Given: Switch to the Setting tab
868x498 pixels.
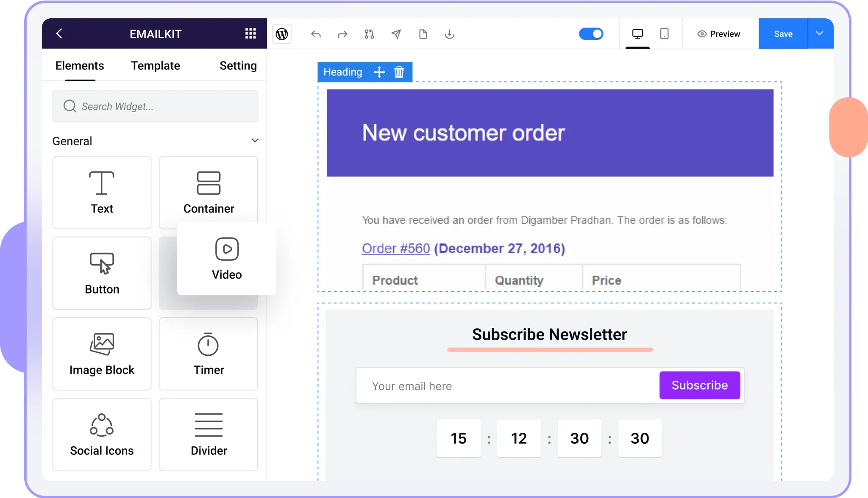Looking at the screenshot, I should pos(238,66).
